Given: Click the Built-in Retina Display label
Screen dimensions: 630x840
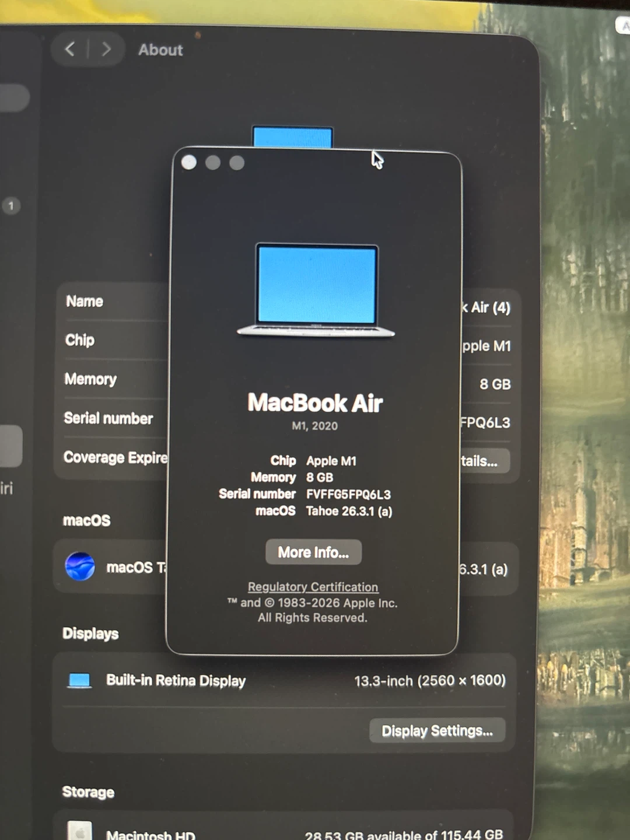Looking at the screenshot, I should [176, 681].
